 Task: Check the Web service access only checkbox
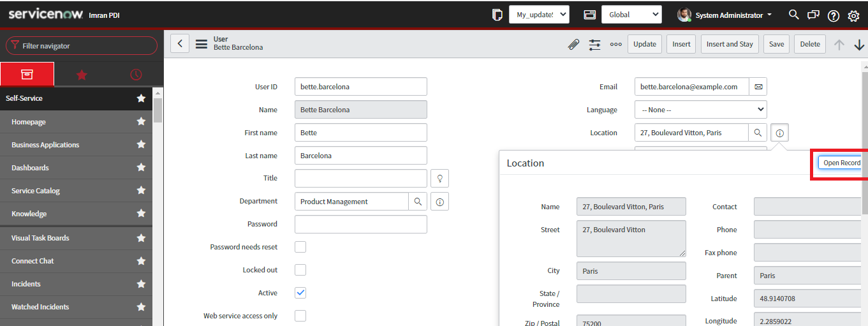[x=300, y=316]
